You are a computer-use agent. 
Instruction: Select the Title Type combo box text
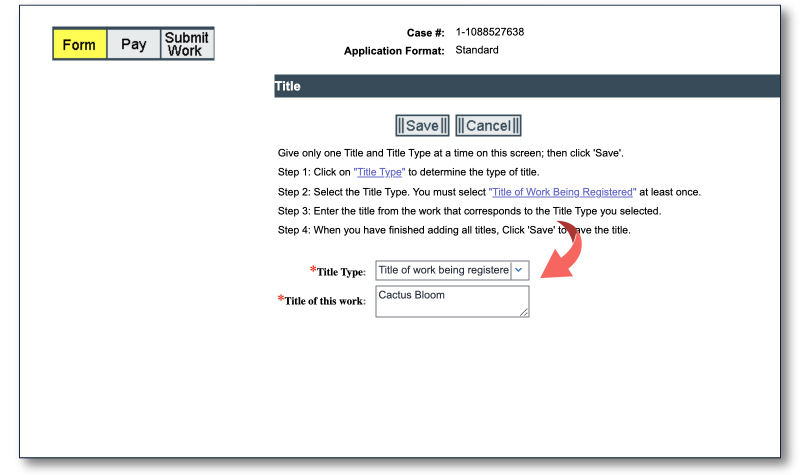pos(443,271)
